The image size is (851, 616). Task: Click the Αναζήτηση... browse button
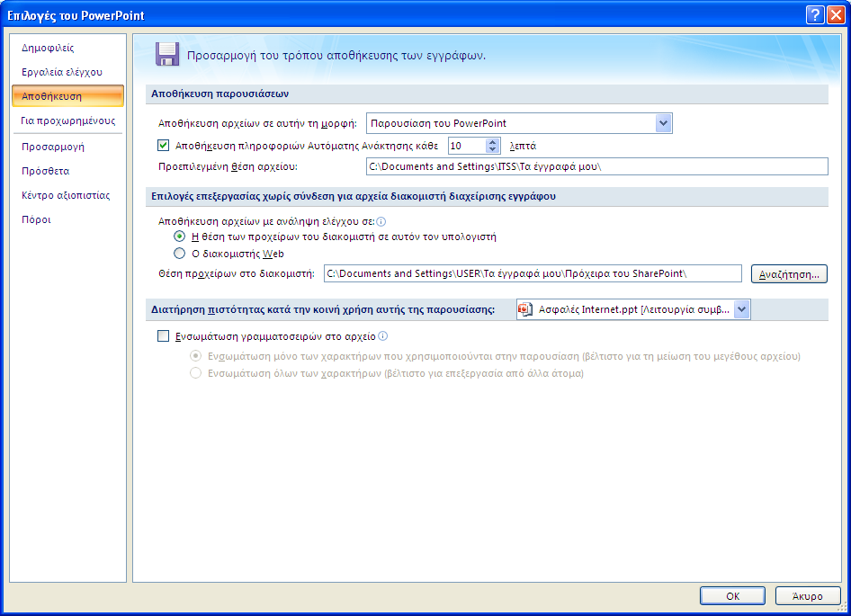[x=789, y=274]
